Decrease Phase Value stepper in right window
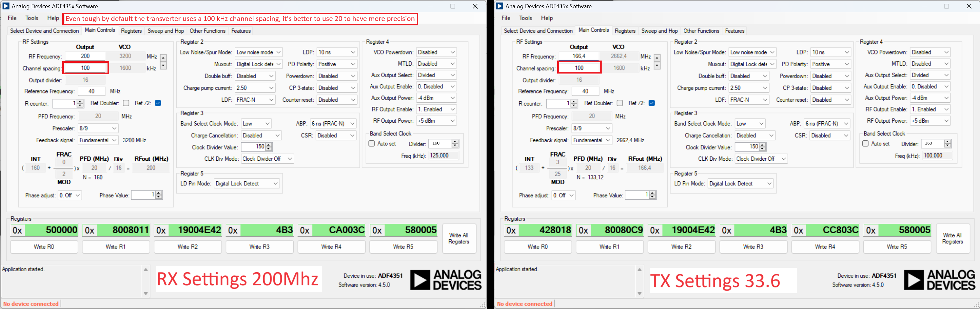The width and height of the screenshot is (980, 309). pos(652,197)
